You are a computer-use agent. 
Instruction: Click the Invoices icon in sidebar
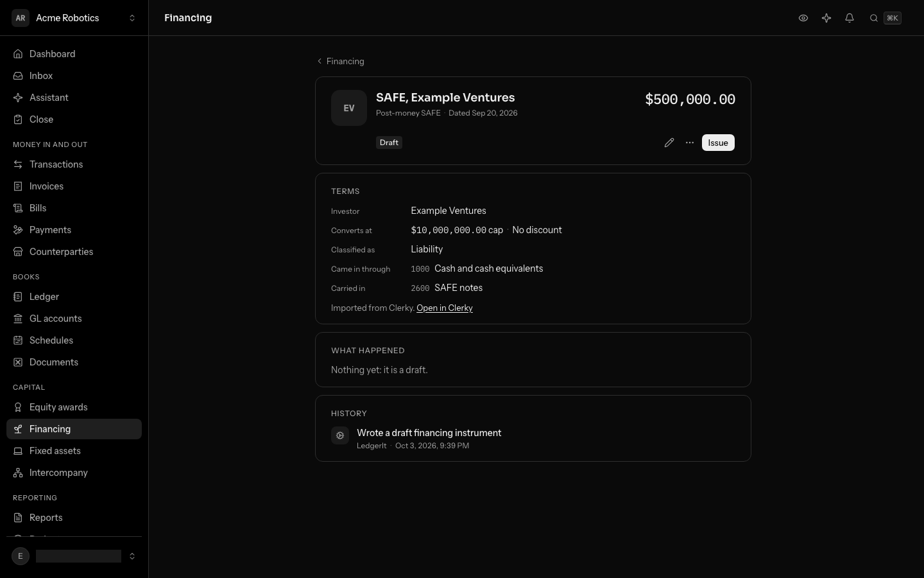tap(18, 186)
